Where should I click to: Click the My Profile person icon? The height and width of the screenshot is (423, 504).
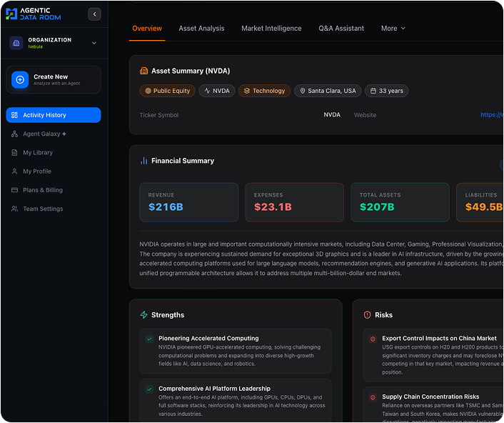click(x=14, y=171)
